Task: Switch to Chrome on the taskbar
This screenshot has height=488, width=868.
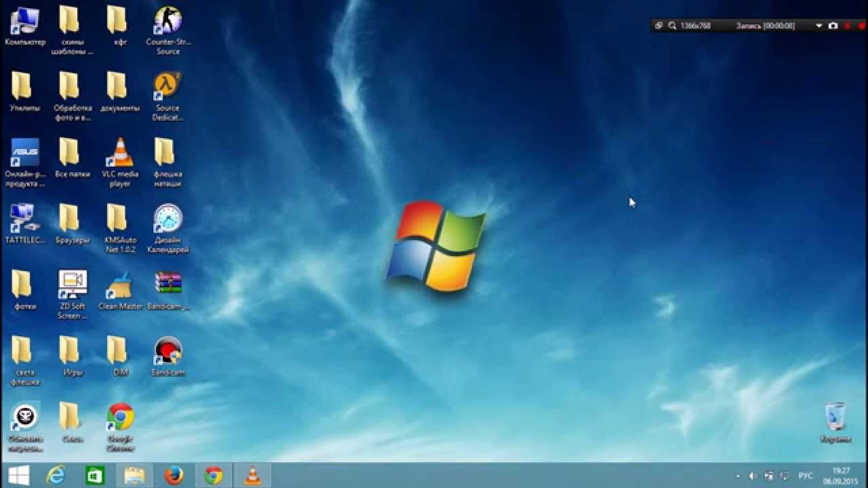Action: tap(214, 476)
